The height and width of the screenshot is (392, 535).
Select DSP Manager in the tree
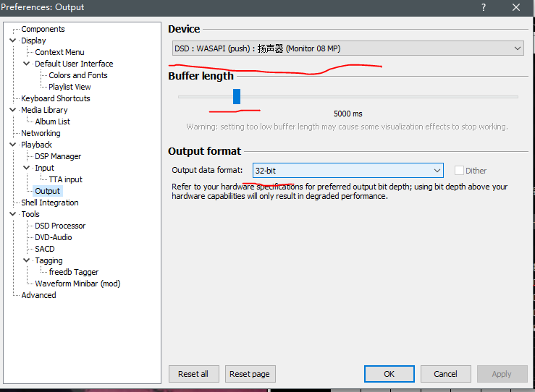point(58,156)
